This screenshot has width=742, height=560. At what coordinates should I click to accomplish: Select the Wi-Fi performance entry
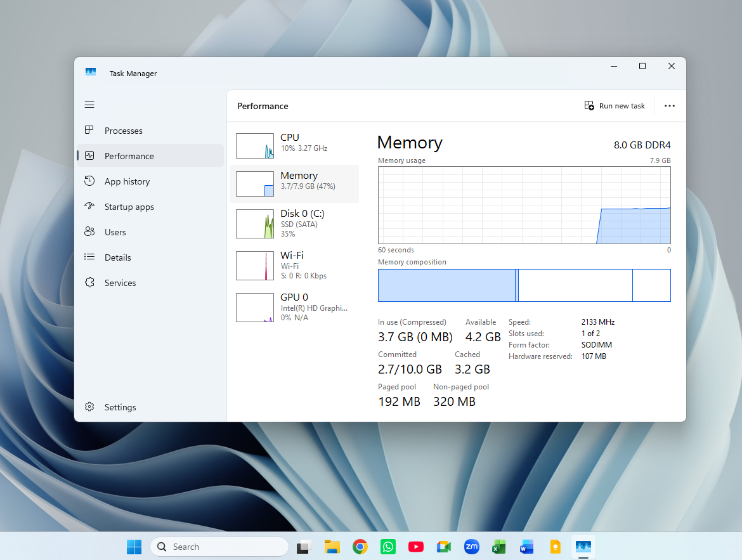(x=294, y=265)
